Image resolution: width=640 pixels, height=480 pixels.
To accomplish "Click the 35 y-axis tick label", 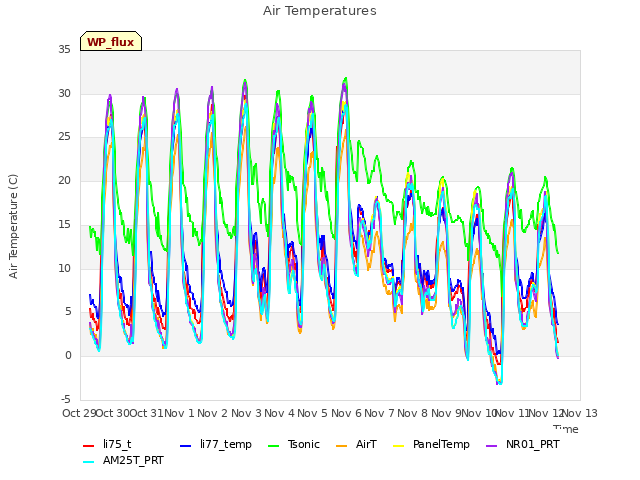I will pyautogui.click(x=64, y=50).
